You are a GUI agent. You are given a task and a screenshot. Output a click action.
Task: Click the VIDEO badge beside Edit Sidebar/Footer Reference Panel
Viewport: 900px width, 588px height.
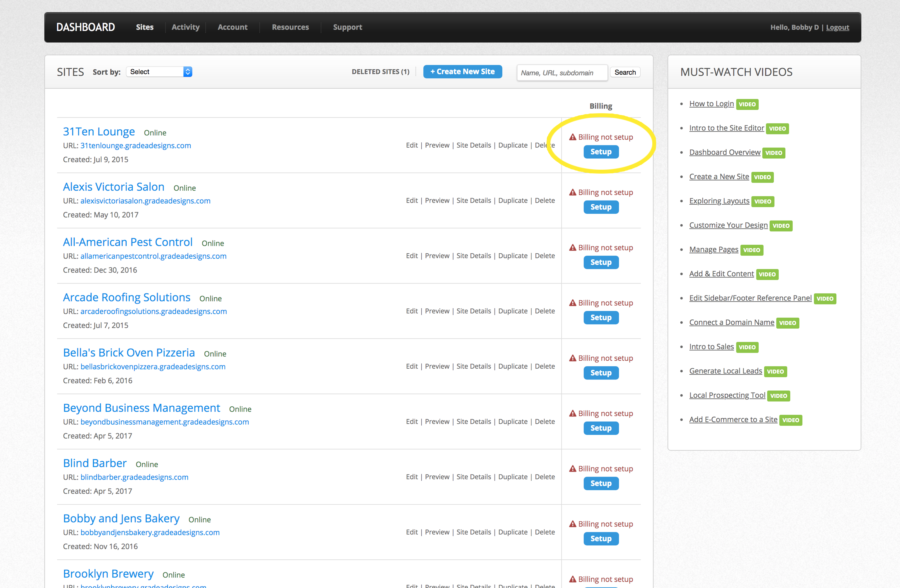pos(825,298)
